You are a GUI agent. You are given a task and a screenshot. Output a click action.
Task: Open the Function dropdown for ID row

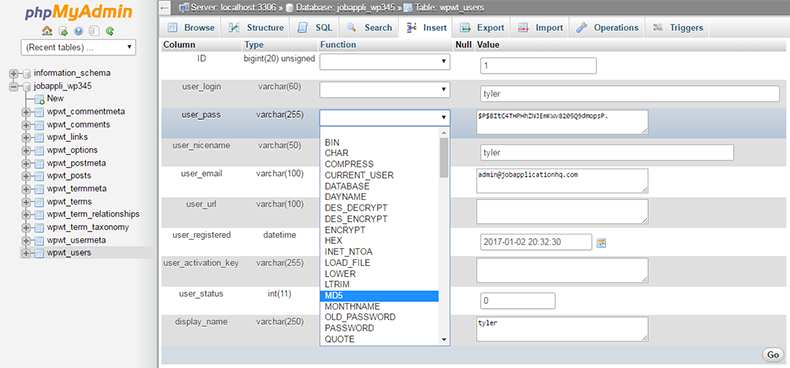pyautogui.click(x=385, y=62)
